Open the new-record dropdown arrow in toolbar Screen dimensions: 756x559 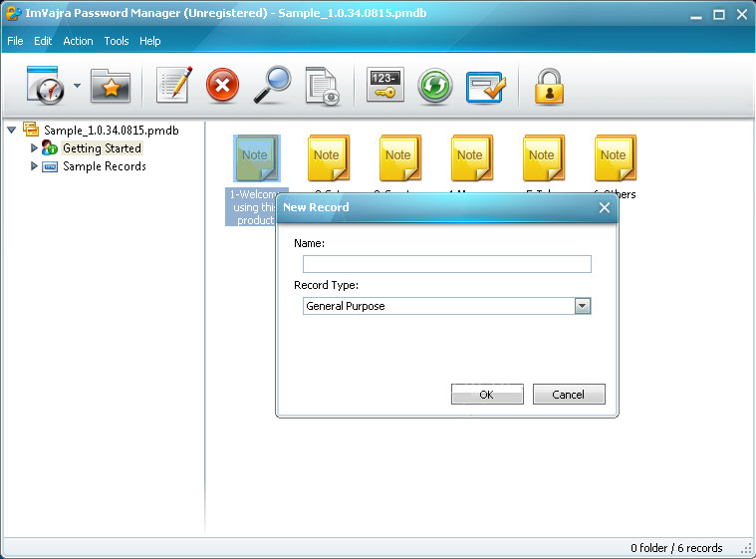[x=77, y=86]
